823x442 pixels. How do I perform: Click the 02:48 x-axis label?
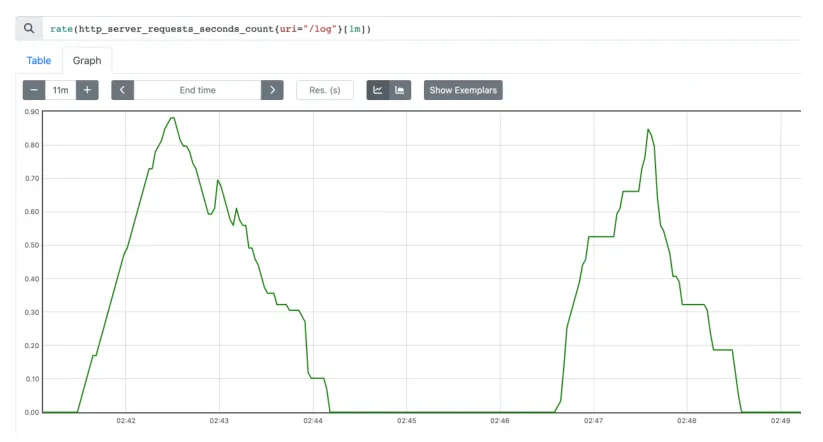(x=687, y=420)
